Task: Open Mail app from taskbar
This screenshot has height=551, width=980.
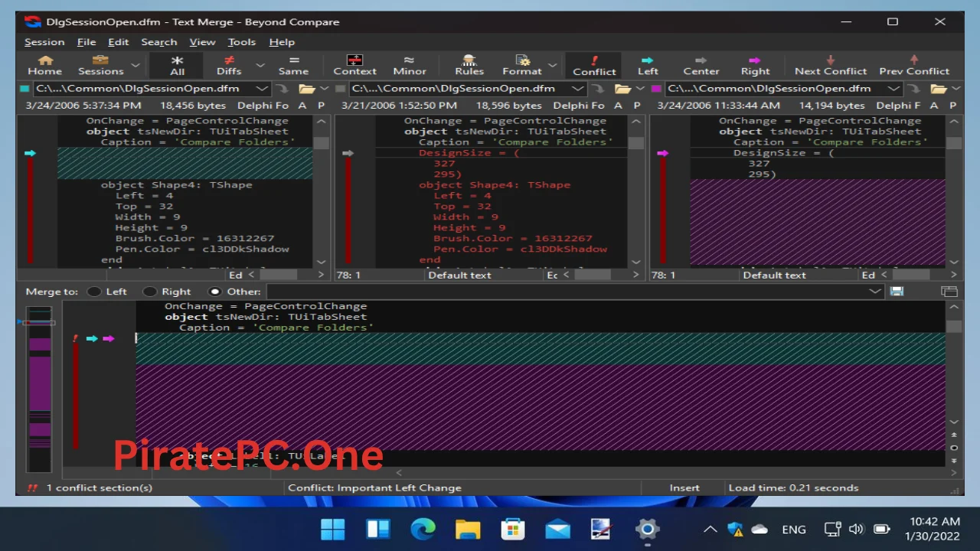Action: point(557,529)
